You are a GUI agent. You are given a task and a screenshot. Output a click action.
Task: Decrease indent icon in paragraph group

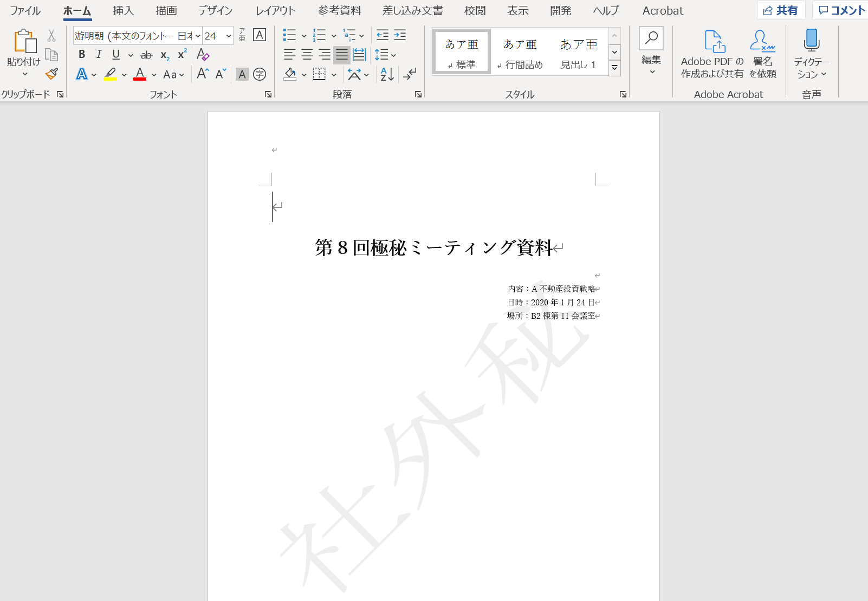pyautogui.click(x=383, y=35)
